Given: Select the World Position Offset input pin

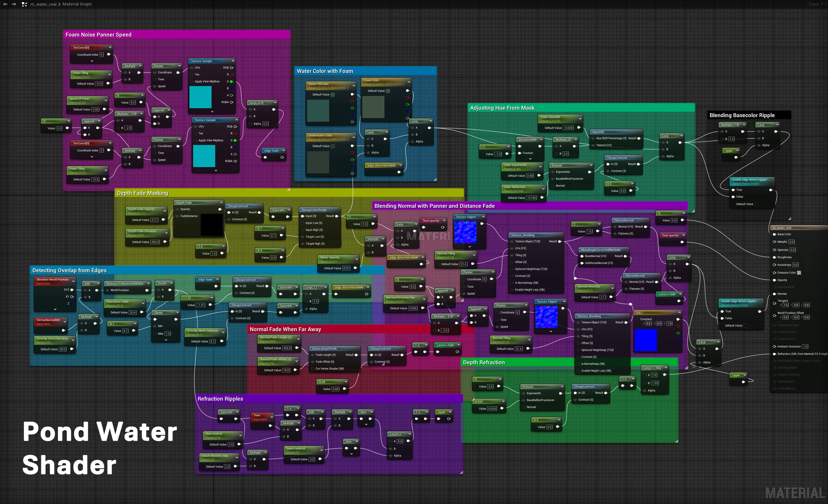Looking at the screenshot, I should coord(775,315).
